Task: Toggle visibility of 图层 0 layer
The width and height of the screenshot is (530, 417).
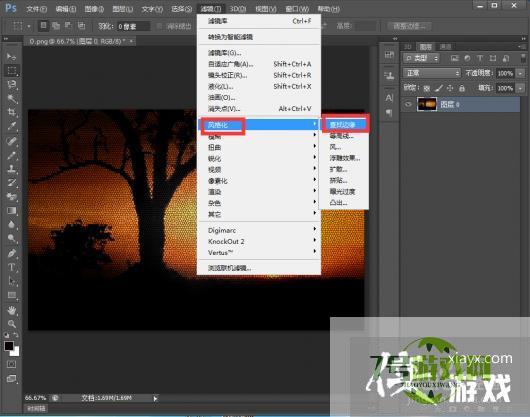Action: [x=408, y=104]
